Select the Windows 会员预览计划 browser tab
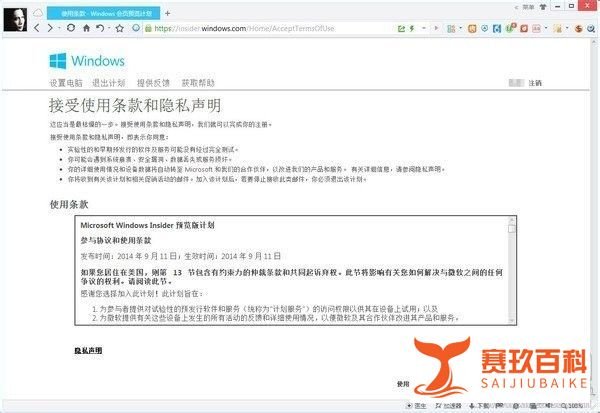 point(104,13)
